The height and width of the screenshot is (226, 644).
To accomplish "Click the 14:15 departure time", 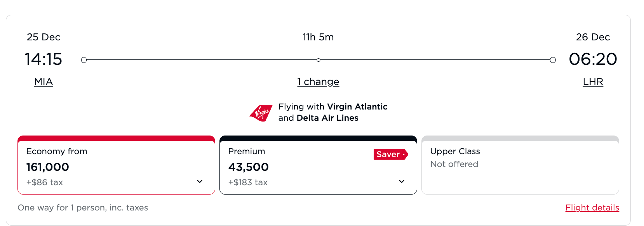I will [44, 59].
